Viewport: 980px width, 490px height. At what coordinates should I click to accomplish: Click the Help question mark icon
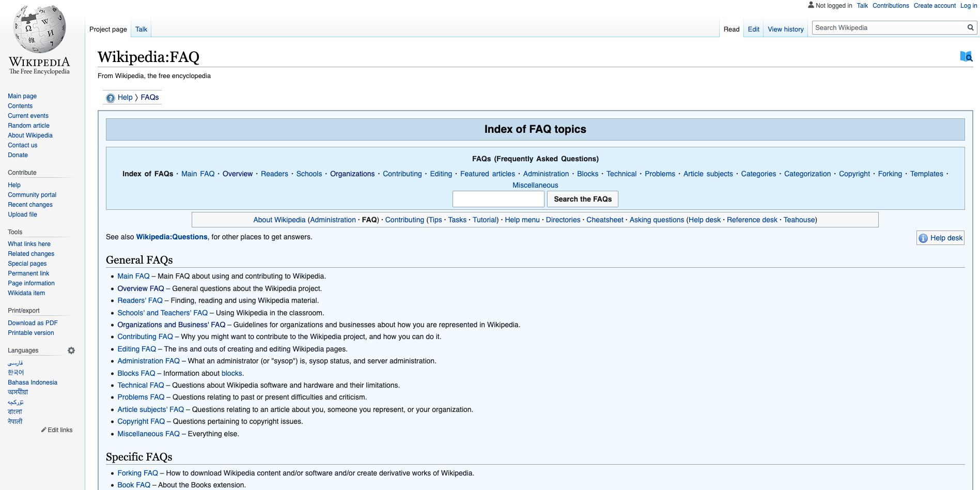111,98
